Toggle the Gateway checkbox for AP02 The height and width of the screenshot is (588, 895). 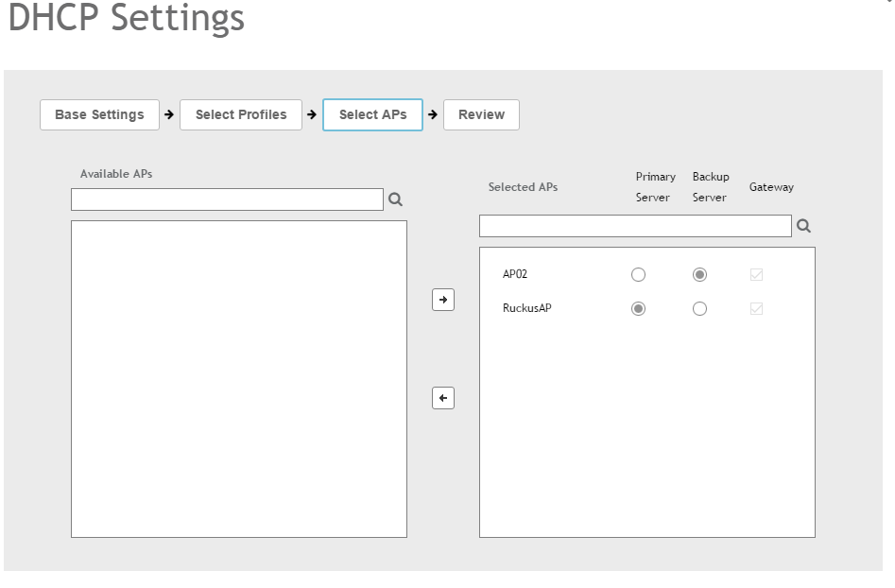pos(756,275)
